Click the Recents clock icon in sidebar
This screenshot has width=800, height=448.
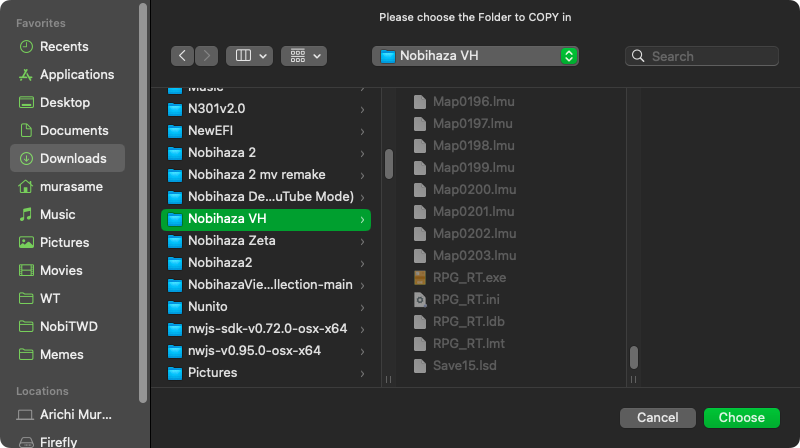pos(26,46)
